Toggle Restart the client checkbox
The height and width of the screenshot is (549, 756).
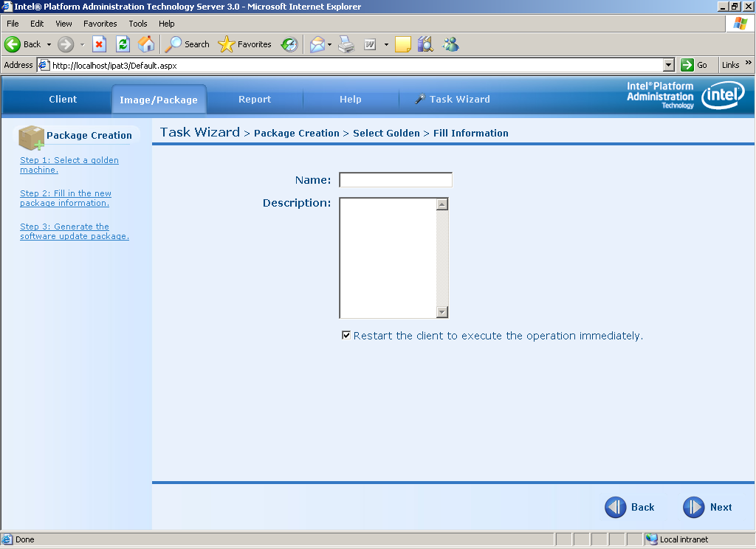pos(346,335)
